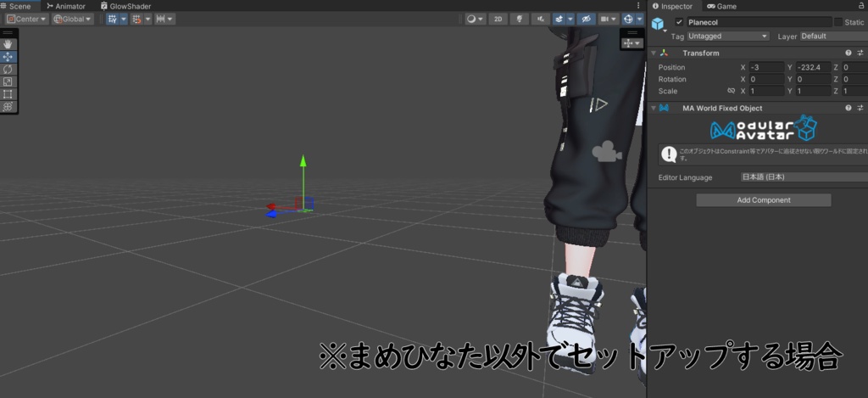Click the tools overlay drag handle
Viewport: 868px width, 398px height.
pos(8,33)
